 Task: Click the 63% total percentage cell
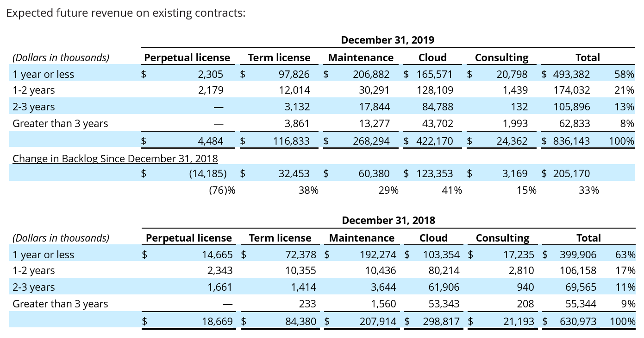pos(625,255)
